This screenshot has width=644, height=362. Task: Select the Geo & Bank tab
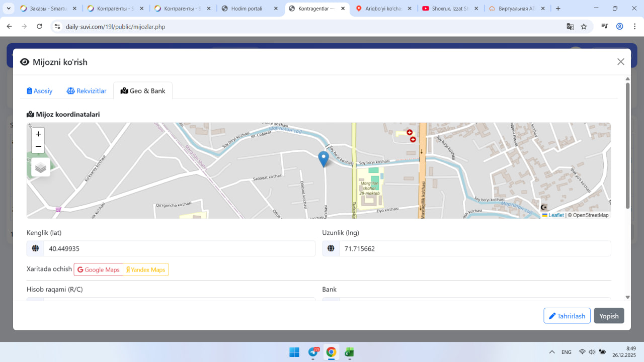tap(143, 91)
